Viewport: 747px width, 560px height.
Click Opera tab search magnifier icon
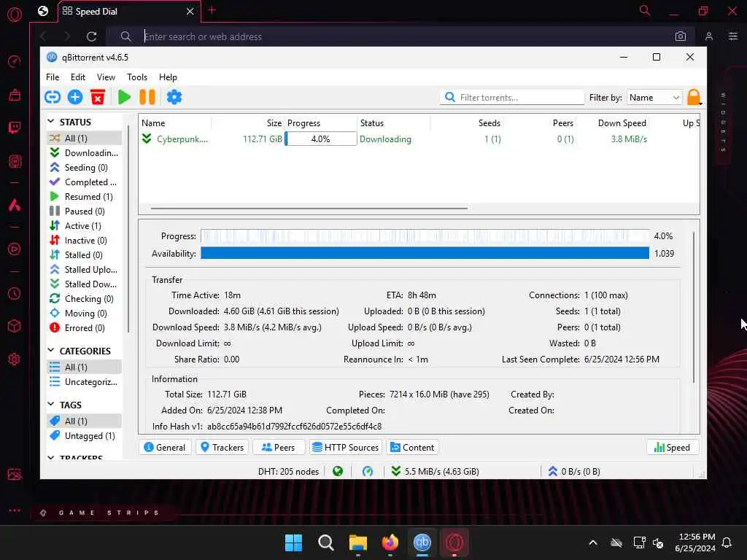645,10
